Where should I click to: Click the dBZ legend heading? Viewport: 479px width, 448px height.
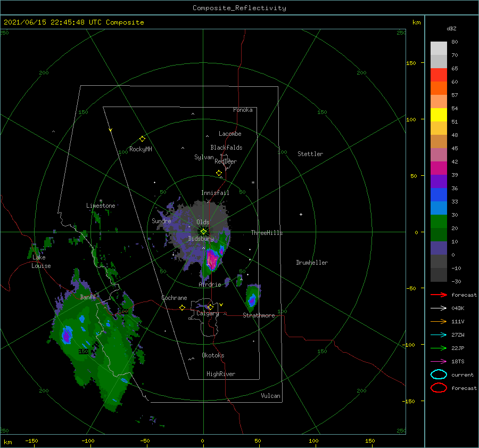[451, 28]
